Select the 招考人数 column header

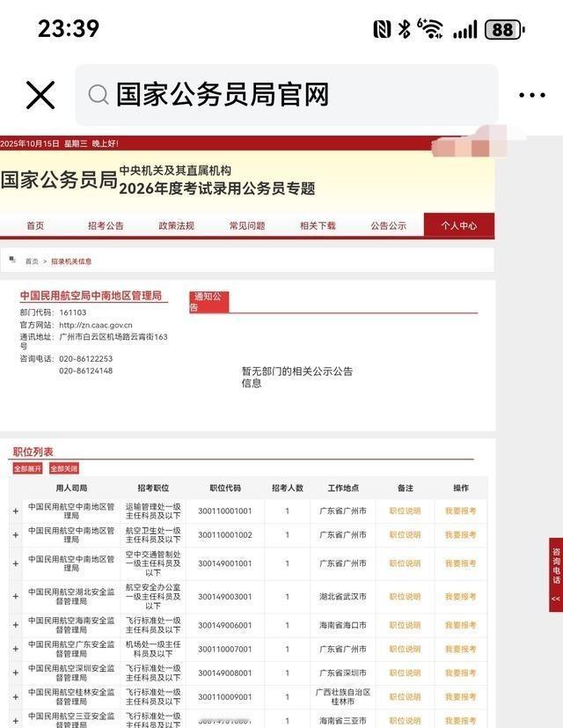(x=288, y=488)
